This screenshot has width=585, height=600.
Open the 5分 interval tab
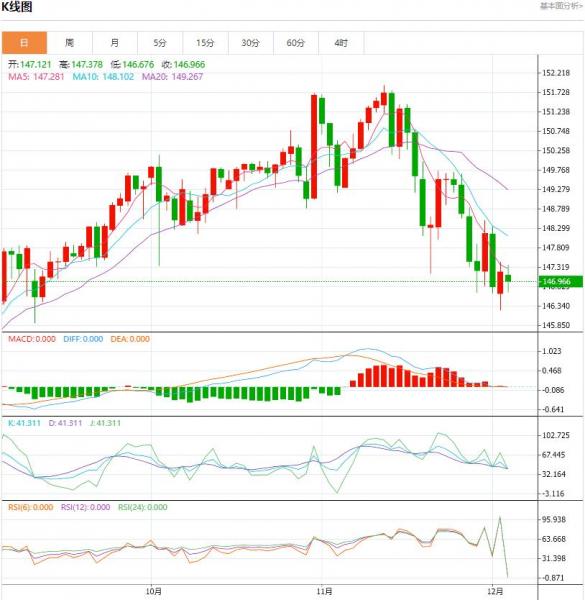click(x=160, y=42)
